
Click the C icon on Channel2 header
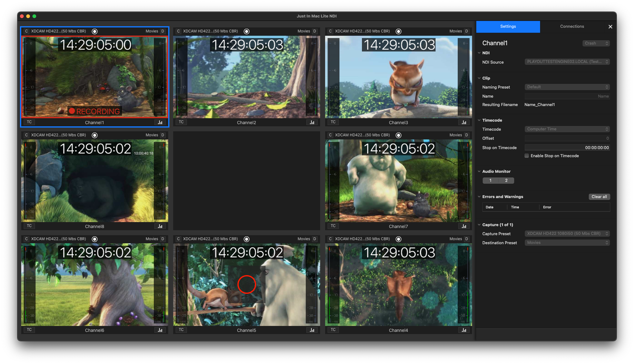click(178, 31)
